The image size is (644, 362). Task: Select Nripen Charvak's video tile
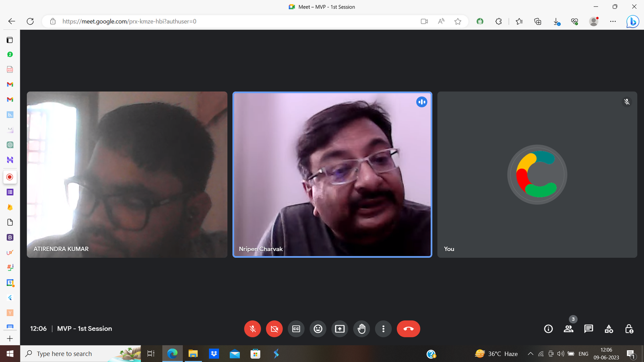332,175
